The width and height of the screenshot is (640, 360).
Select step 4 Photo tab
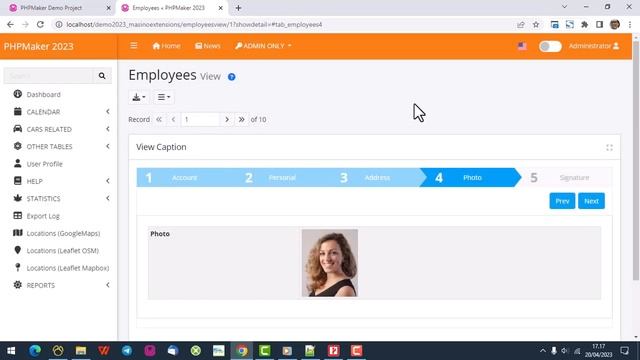point(470,178)
